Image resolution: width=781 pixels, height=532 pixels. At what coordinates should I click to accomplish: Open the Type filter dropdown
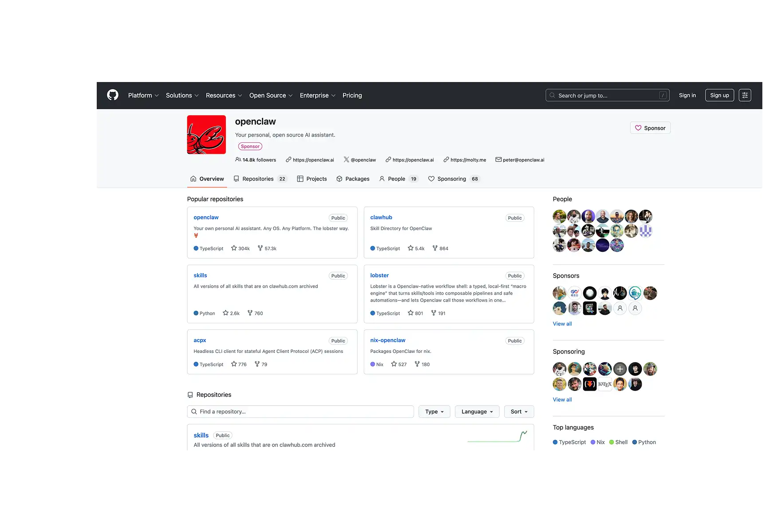click(x=434, y=411)
